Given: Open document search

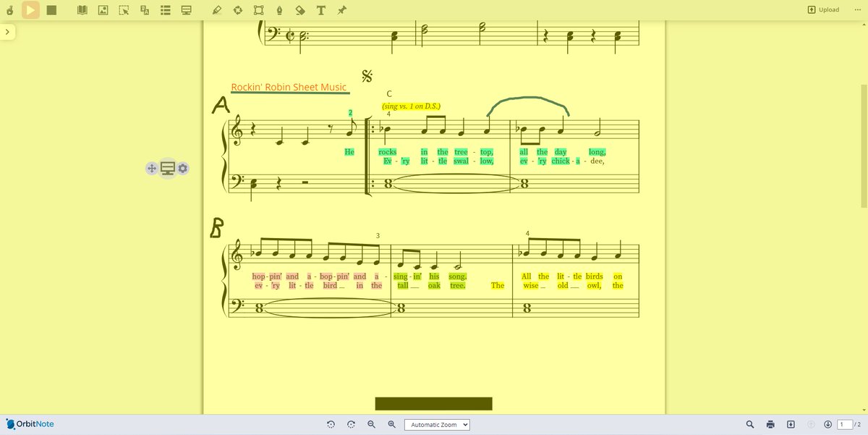Looking at the screenshot, I should 750,424.
